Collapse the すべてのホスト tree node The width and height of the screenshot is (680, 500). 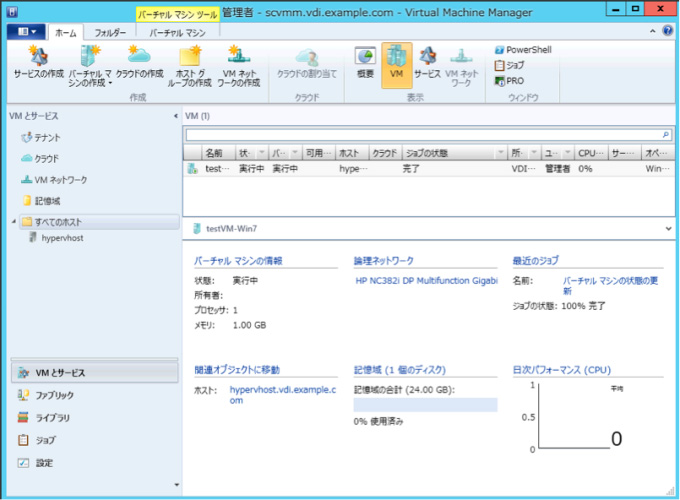point(12,221)
